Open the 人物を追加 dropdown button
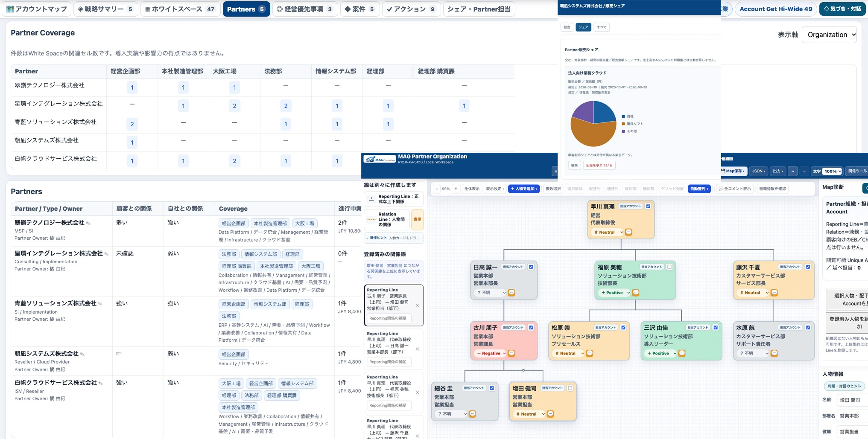The image size is (868, 439). 524,189
